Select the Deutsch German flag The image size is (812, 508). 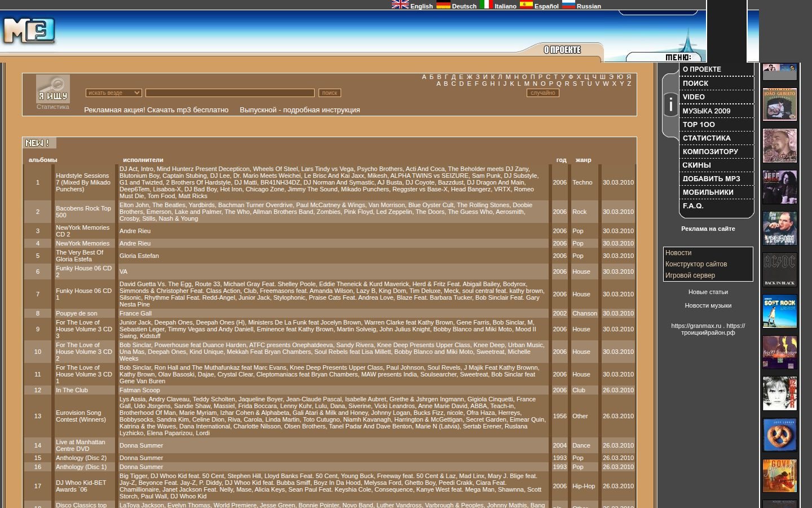click(x=443, y=5)
